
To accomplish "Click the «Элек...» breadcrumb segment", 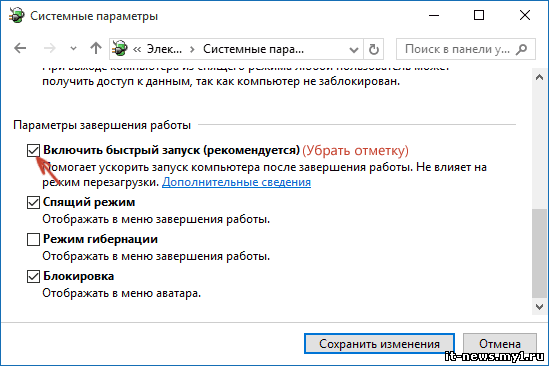I will [164, 49].
